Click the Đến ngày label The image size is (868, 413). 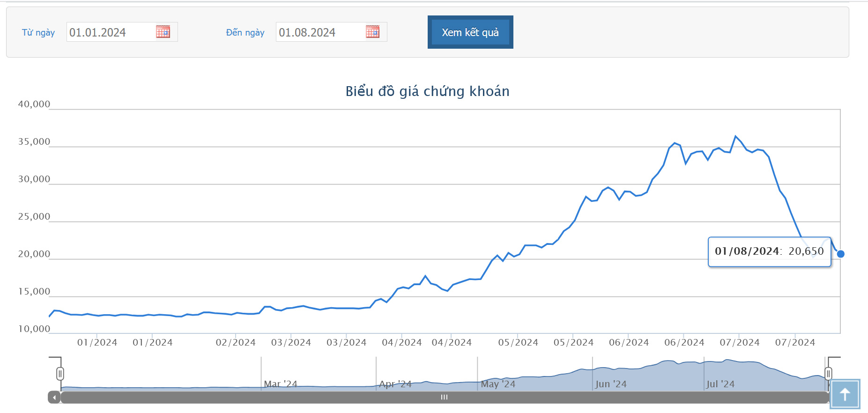click(245, 33)
